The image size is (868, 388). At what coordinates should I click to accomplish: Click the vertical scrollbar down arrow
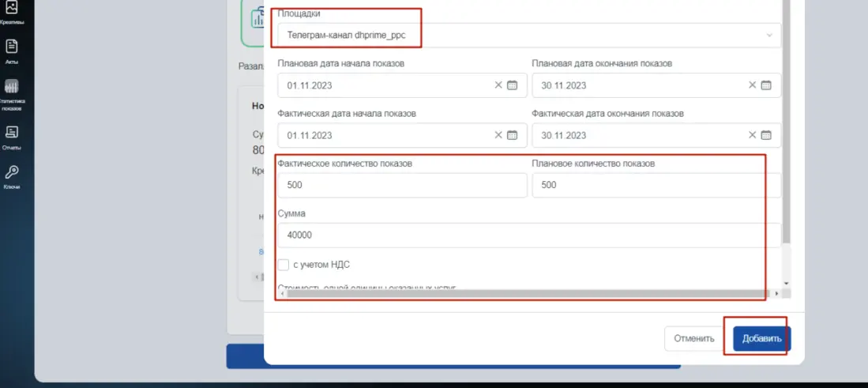(x=787, y=283)
